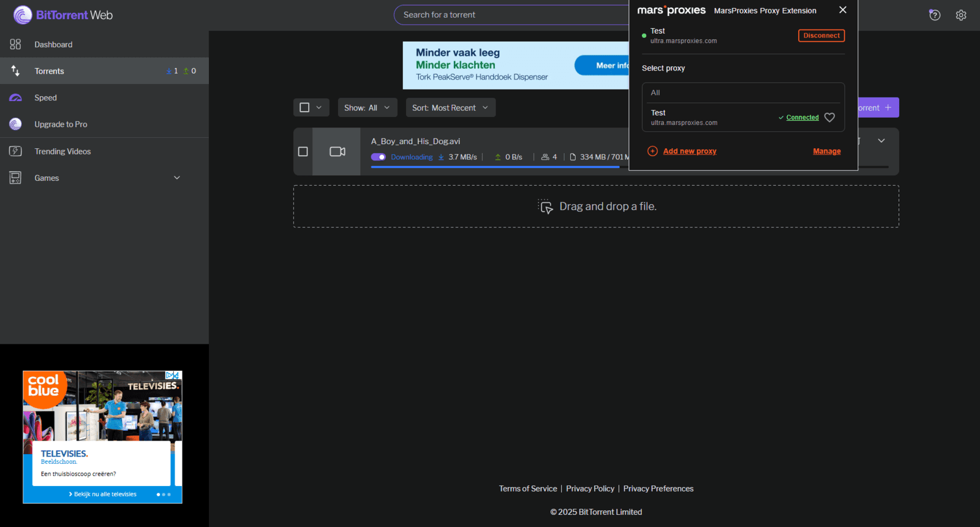Click the Downloading status label
This screenshot has width=980, height=527.
coord(412,157)
